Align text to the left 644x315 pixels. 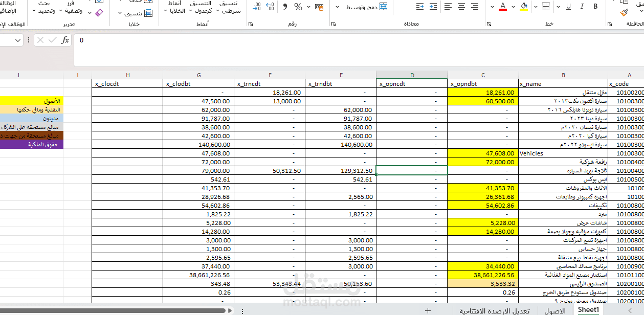(448, 7)
